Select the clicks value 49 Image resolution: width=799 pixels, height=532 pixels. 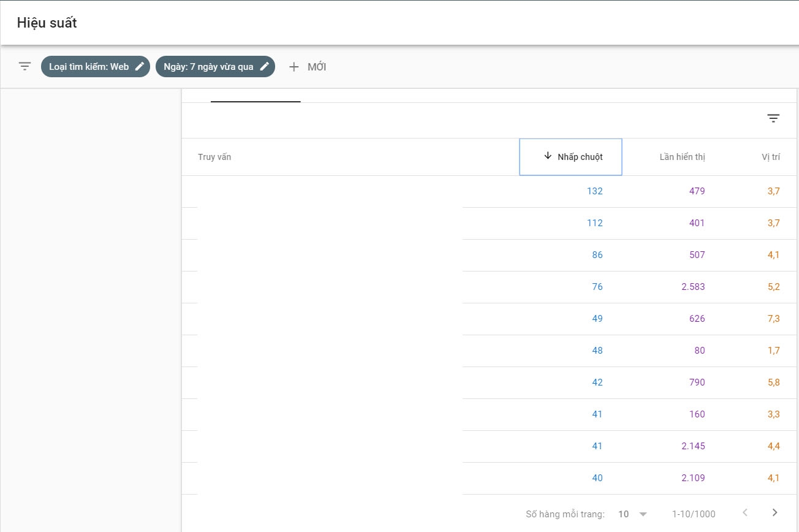[597, 319]
